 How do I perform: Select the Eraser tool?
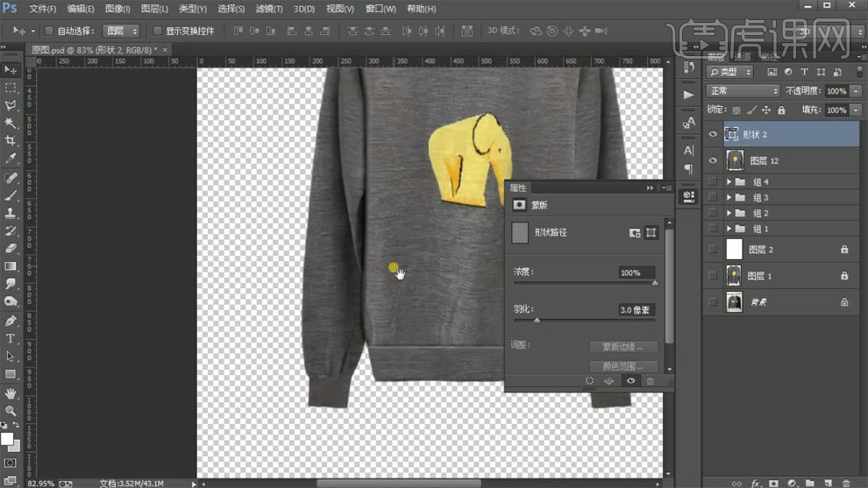point(10,249)
